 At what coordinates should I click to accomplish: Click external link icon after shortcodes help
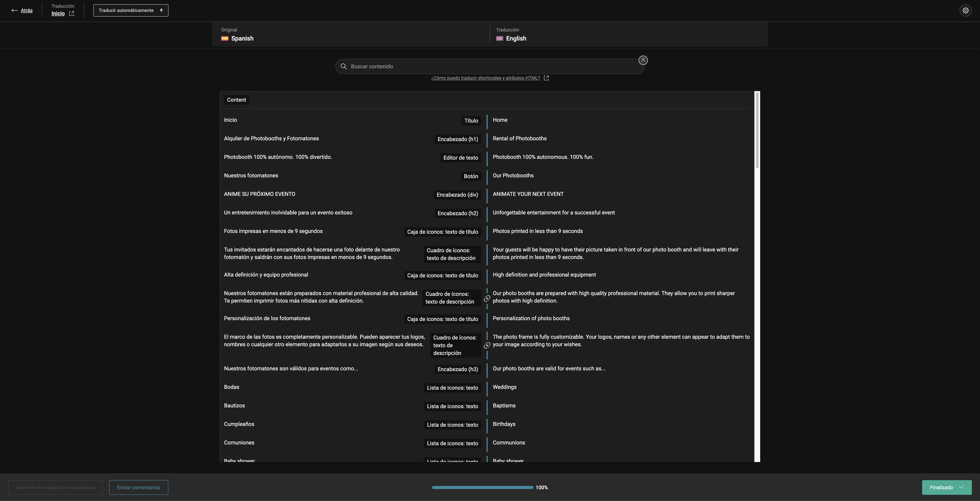click(x=546, y=78)
